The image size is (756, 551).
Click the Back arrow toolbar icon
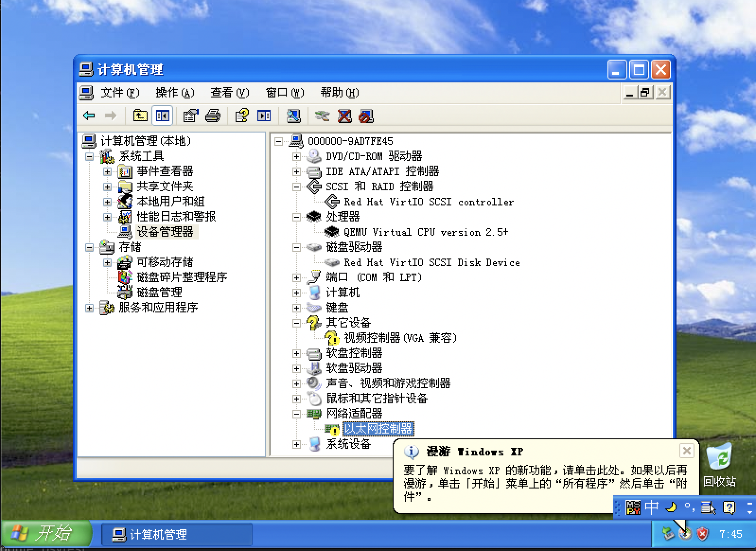pos(89,116)
